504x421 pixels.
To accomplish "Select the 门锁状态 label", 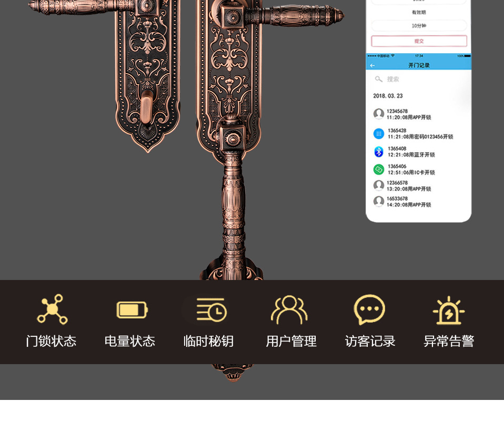I will pos(51,341).
